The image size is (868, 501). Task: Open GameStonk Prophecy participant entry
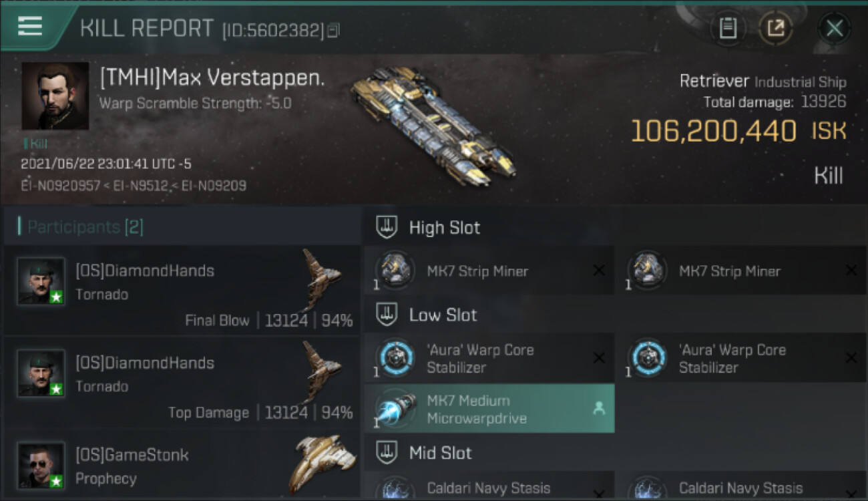[182, 466]
